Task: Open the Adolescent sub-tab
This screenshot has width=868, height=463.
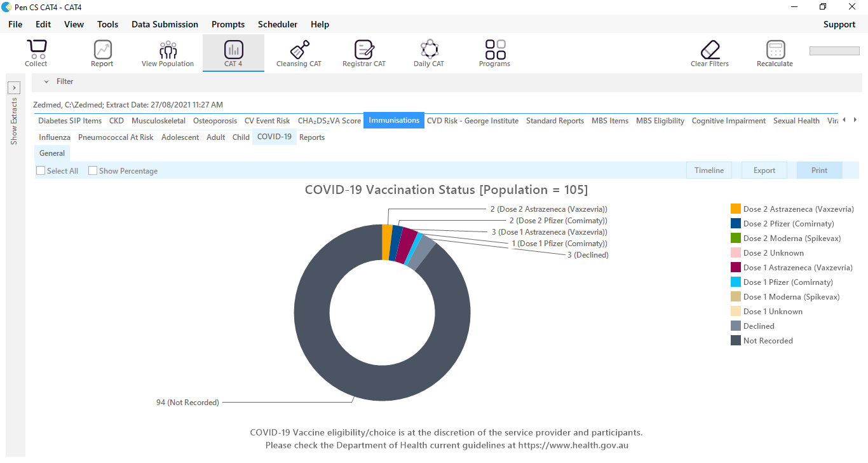Action: [x=180, y=137]
